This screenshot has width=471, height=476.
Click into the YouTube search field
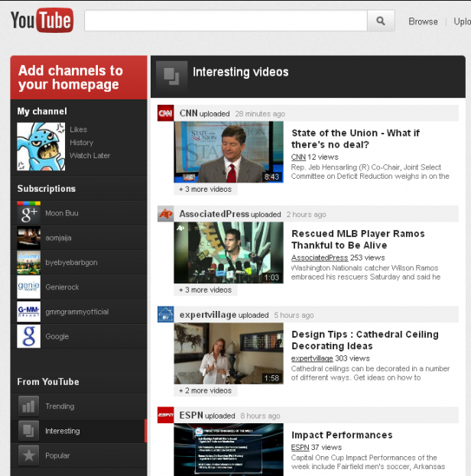pos(226,21)
